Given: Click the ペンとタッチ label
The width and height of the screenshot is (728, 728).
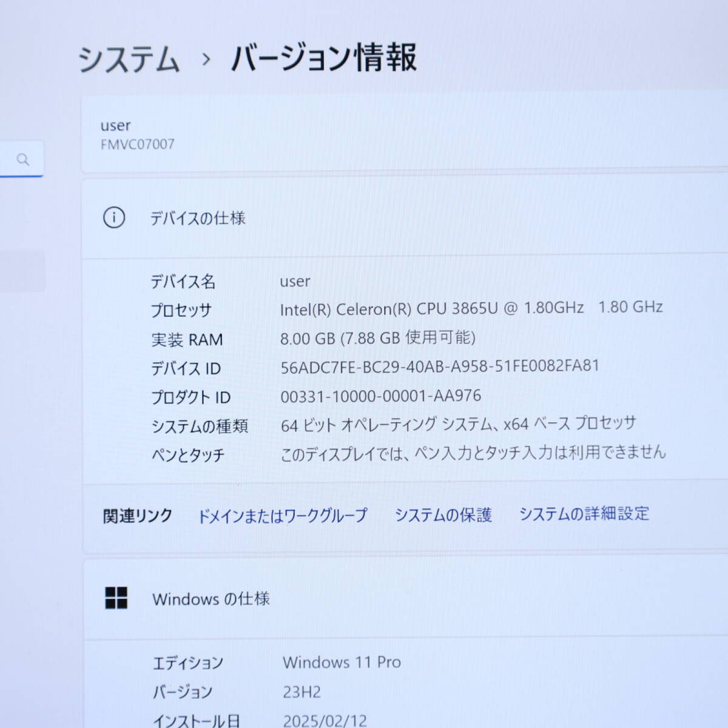Looking at the screenshot, I should pos(188,455).
